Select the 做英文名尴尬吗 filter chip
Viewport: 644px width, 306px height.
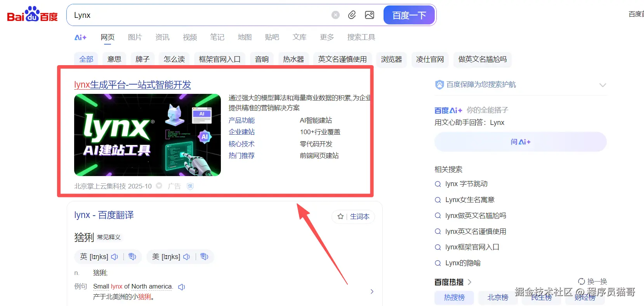[483, 59]
